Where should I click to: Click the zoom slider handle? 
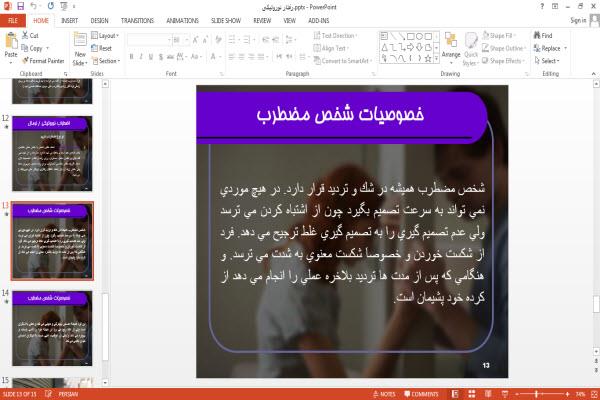coord(537,394)
